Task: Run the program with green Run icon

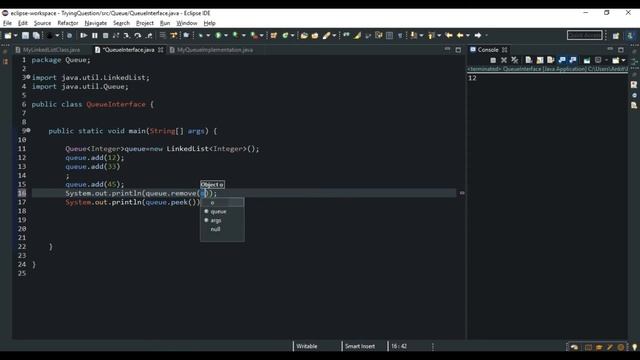Action: 218,36
